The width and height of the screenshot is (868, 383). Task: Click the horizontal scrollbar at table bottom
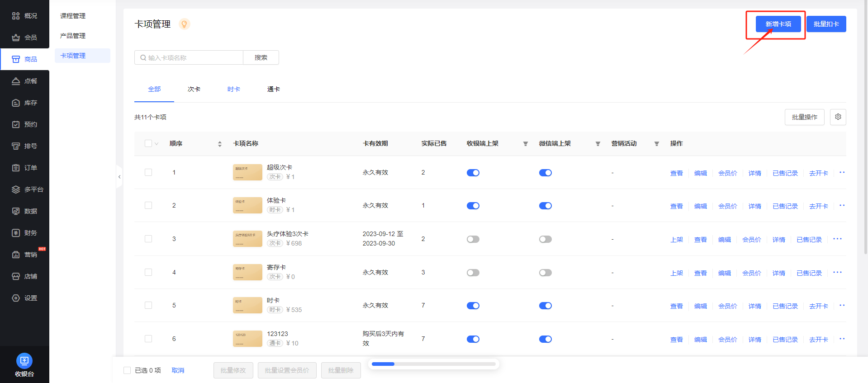coord(433,364)
